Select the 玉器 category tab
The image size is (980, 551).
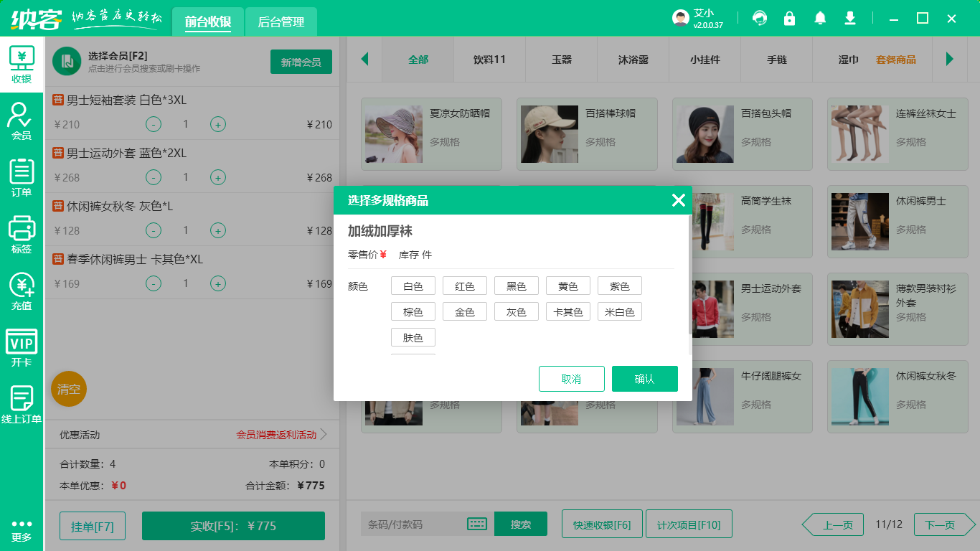(x=562, y=60)
